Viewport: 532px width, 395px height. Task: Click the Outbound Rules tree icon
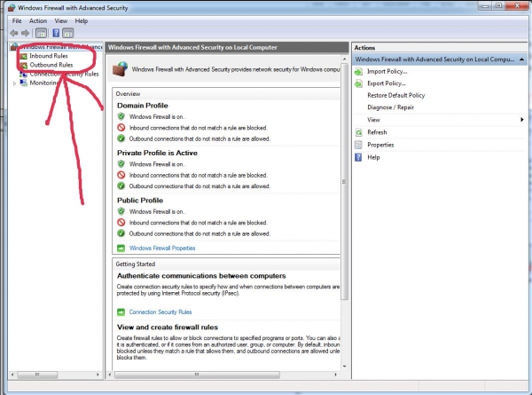tap(23, 65)
